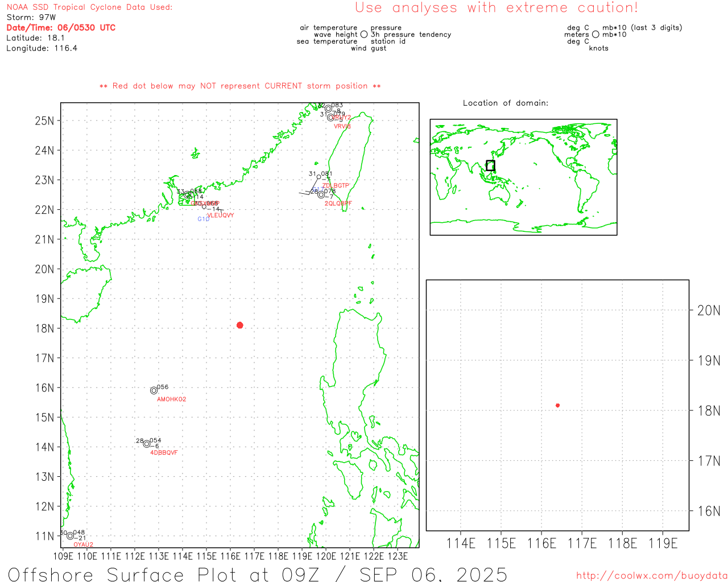
Task: Click the 123E longitude label on main map
Action: (398, 556)
